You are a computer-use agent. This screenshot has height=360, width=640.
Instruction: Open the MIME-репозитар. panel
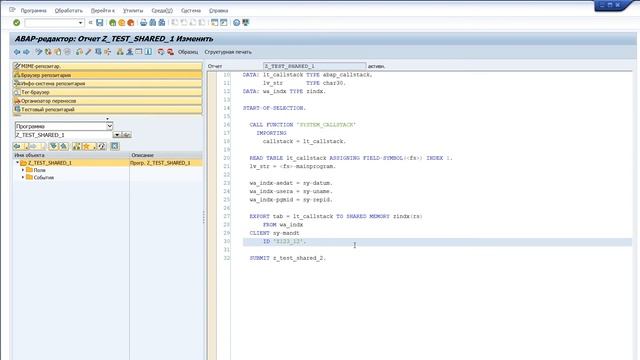108,66
